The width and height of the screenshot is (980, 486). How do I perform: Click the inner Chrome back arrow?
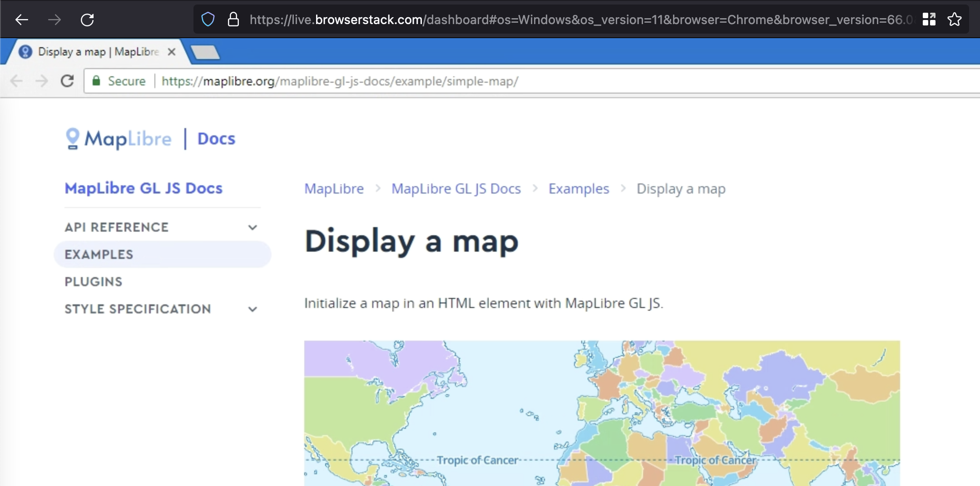pyautogui.click(x=16, y=81)
